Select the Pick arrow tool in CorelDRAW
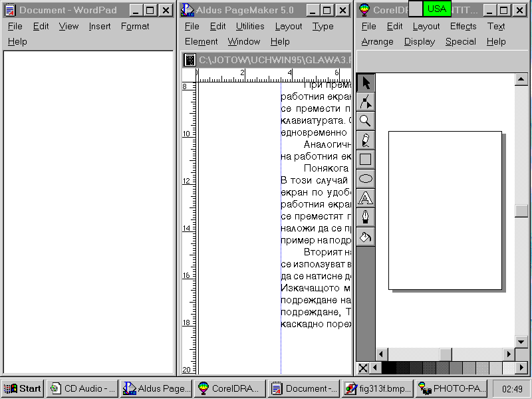Image resolution: width=532 pixels, height=399 pixels. [x=365, y=82]
